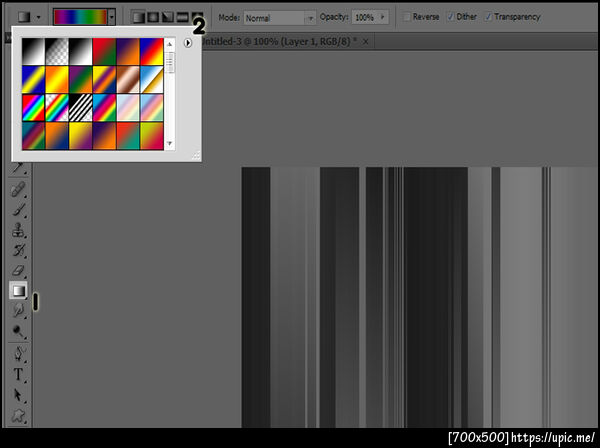The height and width of the screenshot is (448, 600).
Task: Collapse the gradient picker dropdown arrow
Action: point(111,17)
